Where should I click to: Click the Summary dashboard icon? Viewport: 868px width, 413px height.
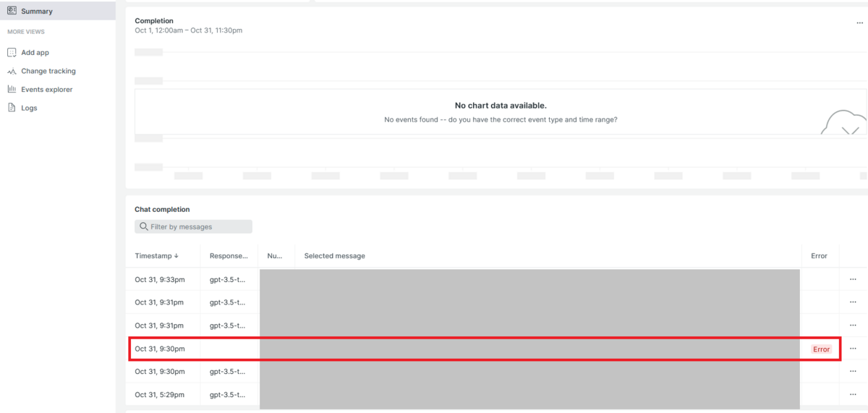point(12,11)
